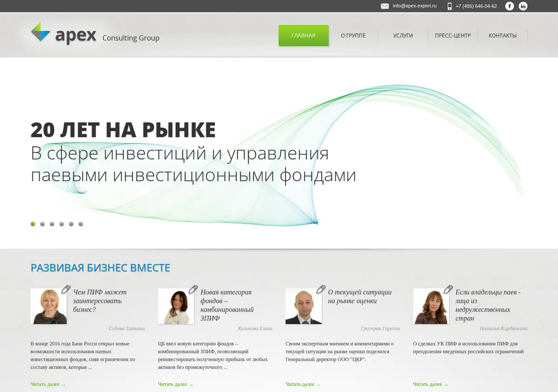
Task: Click the envelope email icon
Action: click(385, 6)
